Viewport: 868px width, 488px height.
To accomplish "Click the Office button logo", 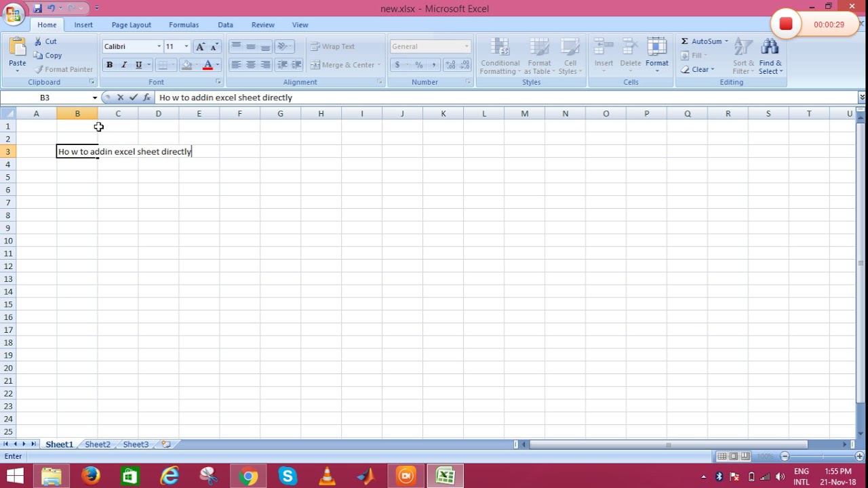I will point(13,14).
